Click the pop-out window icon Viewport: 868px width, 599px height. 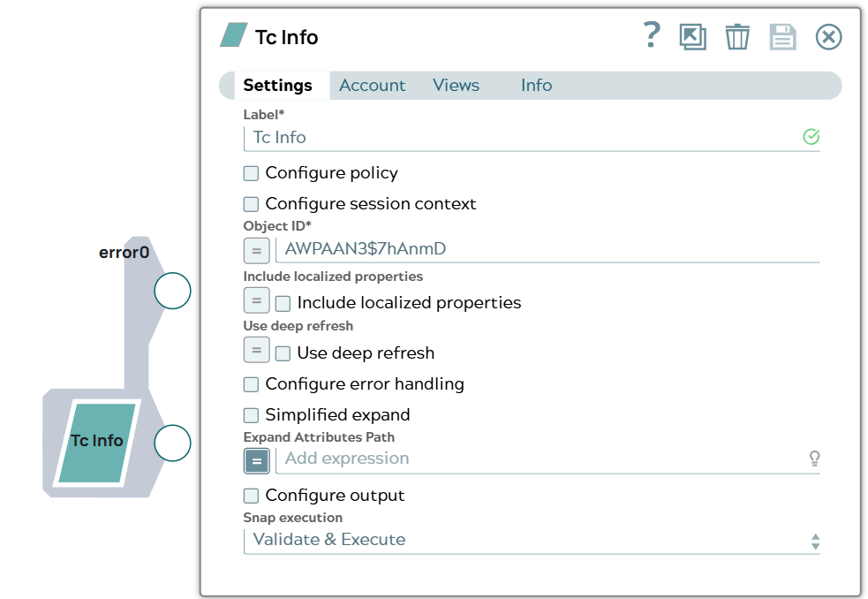click(692, 37)
